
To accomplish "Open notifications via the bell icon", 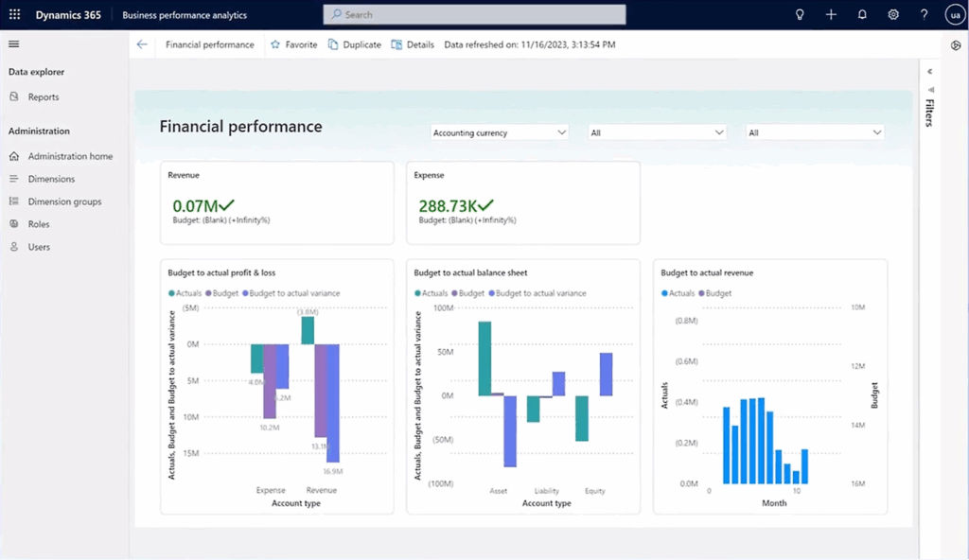I will pos(860,14).
